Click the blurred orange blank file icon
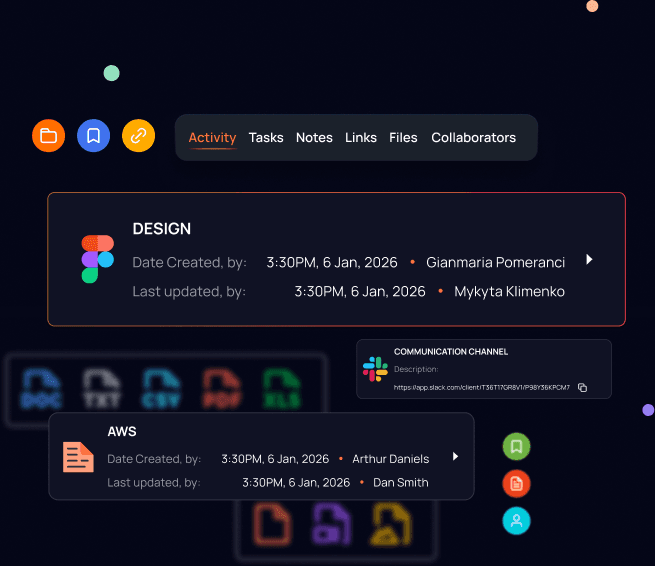The image size is (655, 566). coord(272,525)
